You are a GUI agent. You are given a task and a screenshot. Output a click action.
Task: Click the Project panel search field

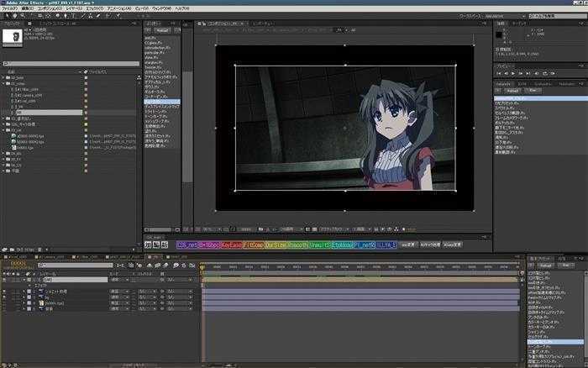tap(71, 64)
